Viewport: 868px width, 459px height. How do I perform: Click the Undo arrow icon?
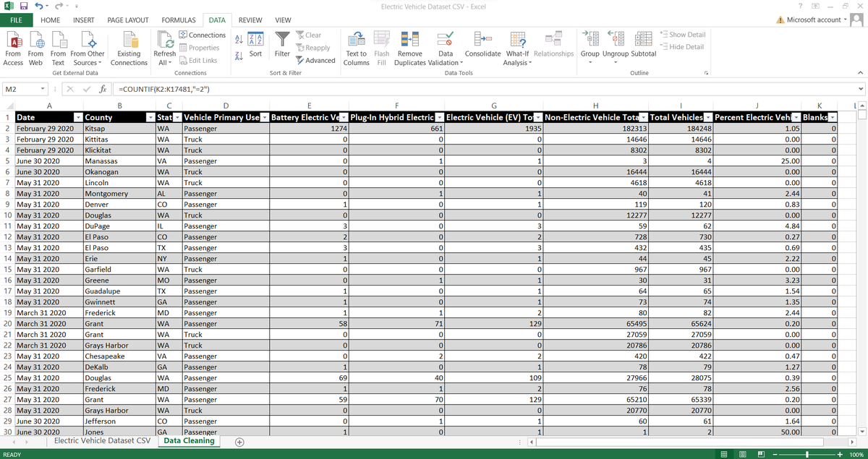(x=39, y=7)
